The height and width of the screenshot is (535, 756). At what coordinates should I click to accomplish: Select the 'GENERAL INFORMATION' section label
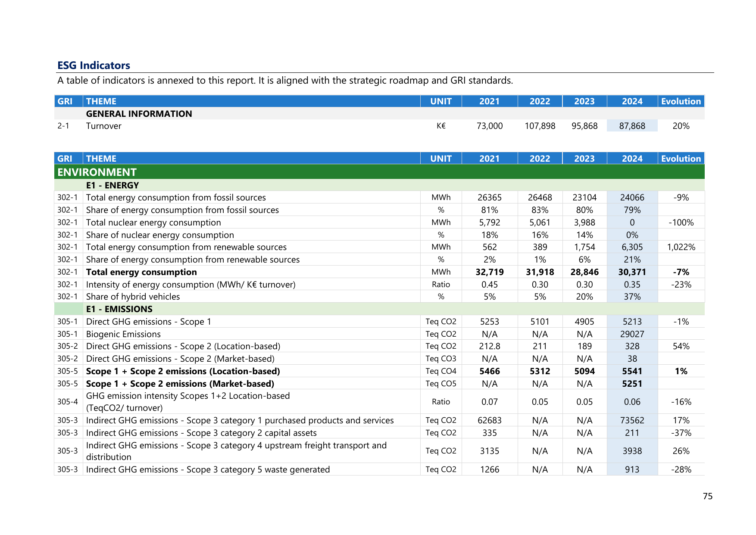tap(139, 114)
